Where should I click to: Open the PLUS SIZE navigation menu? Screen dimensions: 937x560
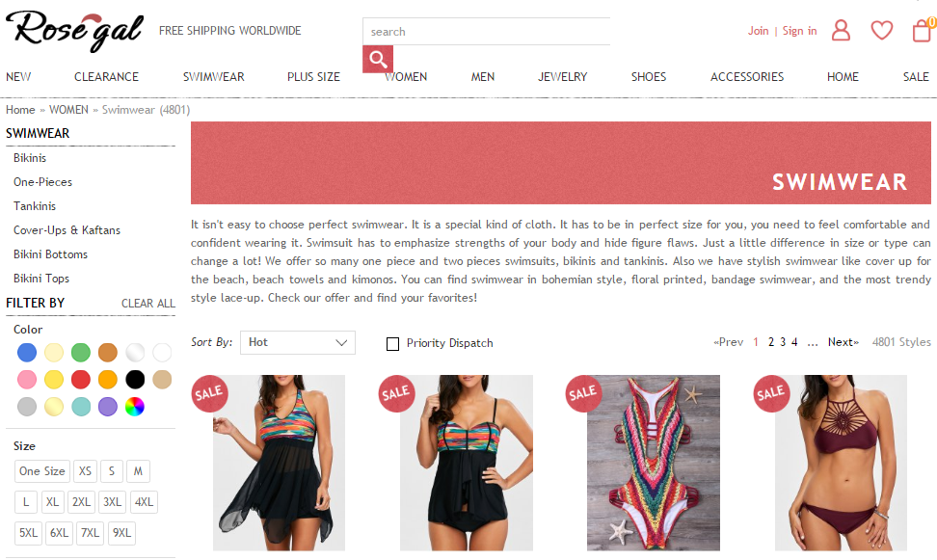pos(313,77)
